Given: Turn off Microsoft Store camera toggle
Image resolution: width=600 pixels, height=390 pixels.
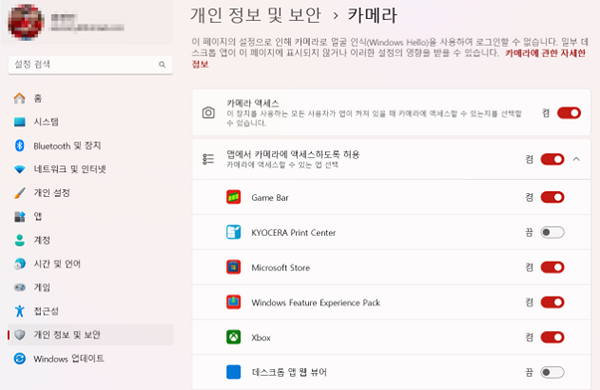Looking at the screenshot, I should pyautogui.click(x=552, y=267).
